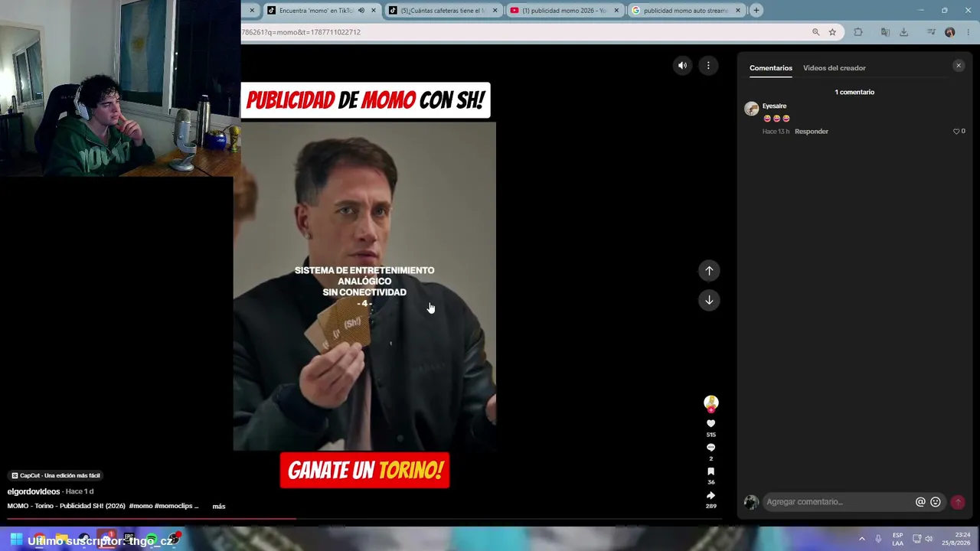Bookmark the video with 36 saves
The image size is (980, 551).
tap(710, 471)
